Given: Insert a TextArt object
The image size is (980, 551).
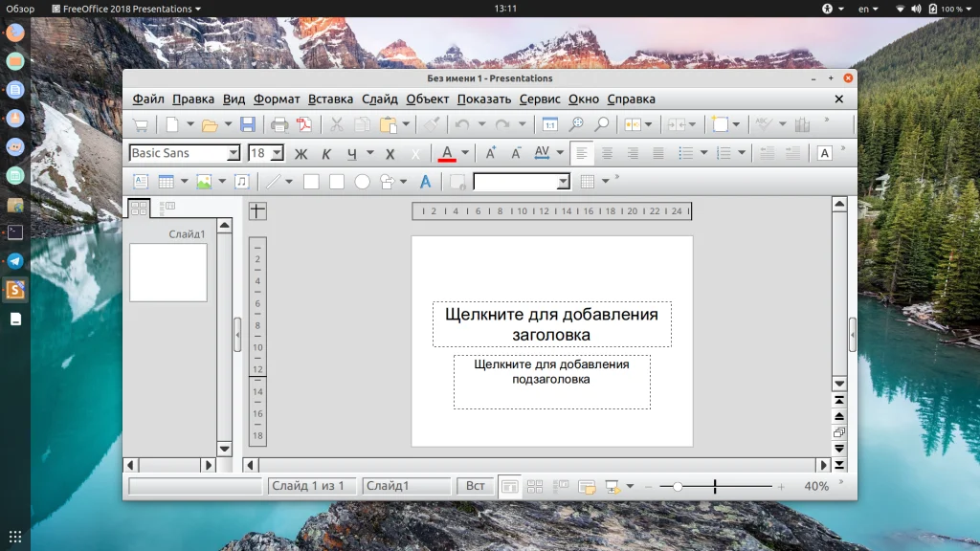Looking at the screenshot, I should pos(426,182).
